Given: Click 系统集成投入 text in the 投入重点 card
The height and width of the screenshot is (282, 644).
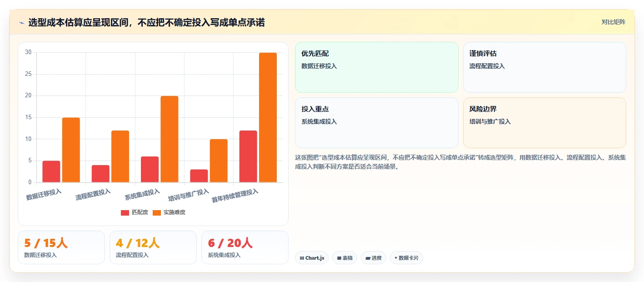Looking at the screenshot, I should coord(319,121).
